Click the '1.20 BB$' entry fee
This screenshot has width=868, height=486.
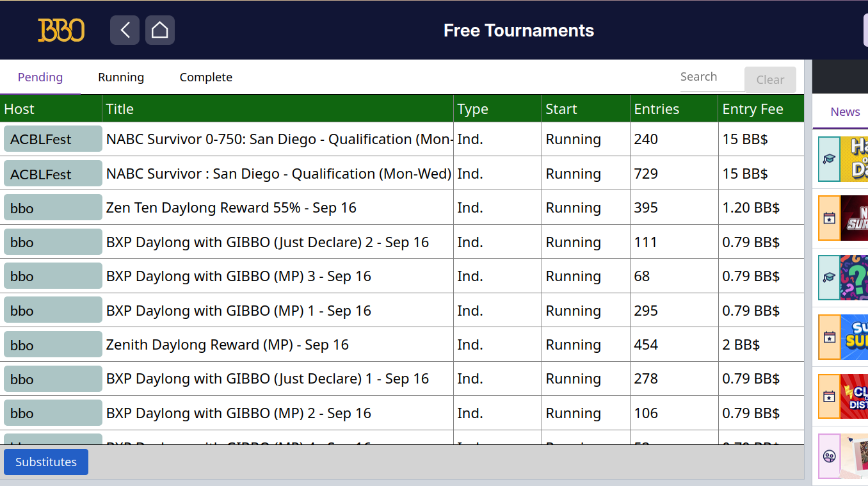751,207
